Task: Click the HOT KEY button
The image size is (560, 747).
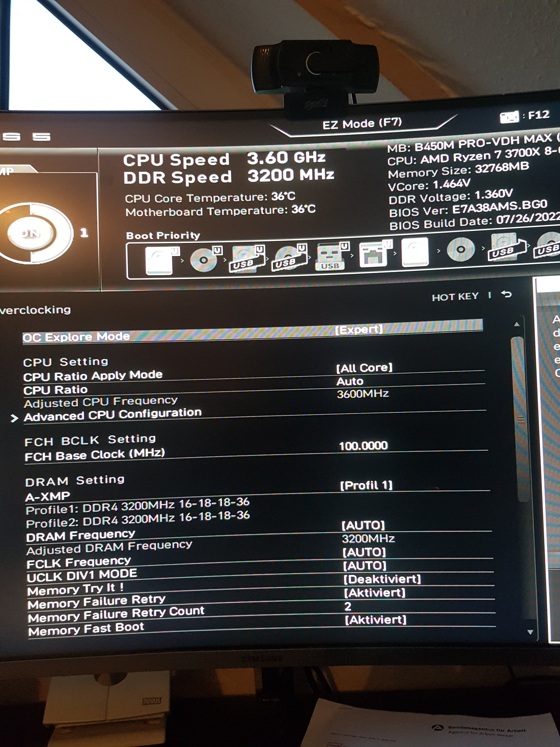Action: pyautogui.click(x=455, y=297)
